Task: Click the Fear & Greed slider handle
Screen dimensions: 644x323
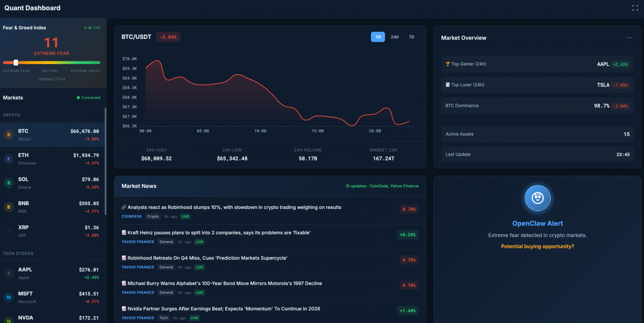Action: tap(16, 63)
